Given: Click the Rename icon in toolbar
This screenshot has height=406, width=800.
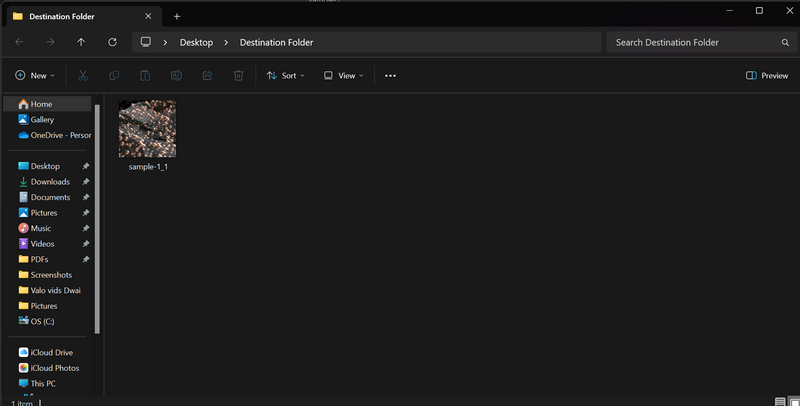Looking at the screenshot, I should [176, 75].
